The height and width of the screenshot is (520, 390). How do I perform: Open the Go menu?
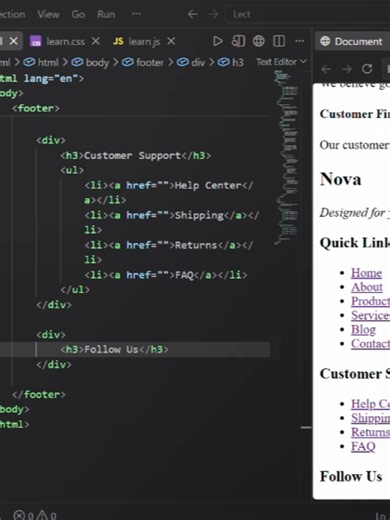[78, 14]
